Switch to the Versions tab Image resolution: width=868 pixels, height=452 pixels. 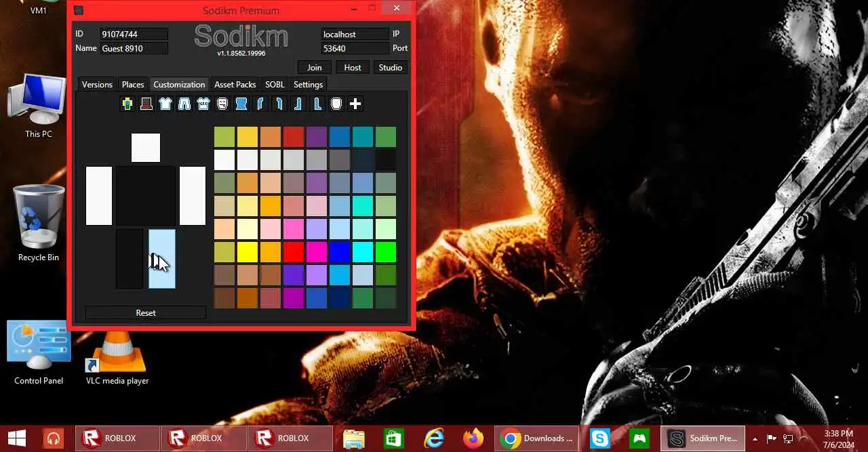pyautogui.click(x=97, y=84)
